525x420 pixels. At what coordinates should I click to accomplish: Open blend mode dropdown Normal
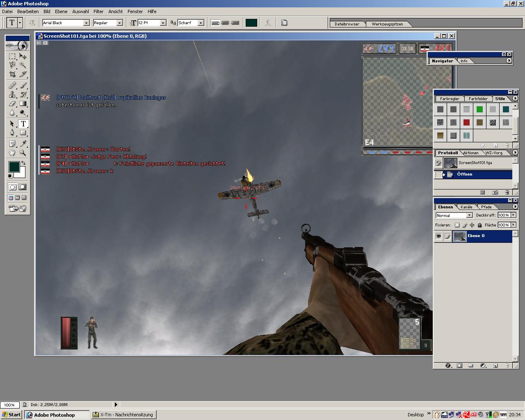point(470,215)
